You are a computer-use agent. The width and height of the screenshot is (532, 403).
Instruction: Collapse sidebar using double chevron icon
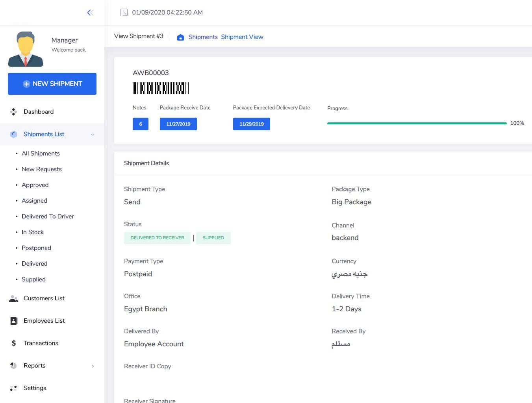tap(90, 13)
